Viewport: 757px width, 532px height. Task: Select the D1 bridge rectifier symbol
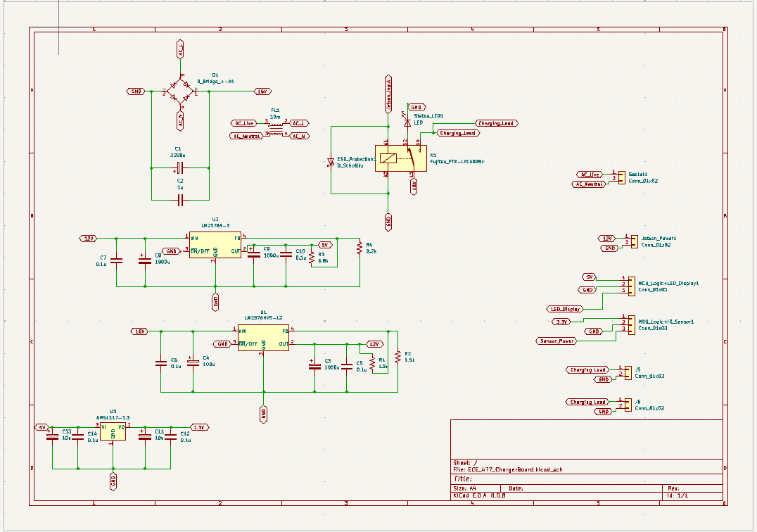[x=180, y=91]
